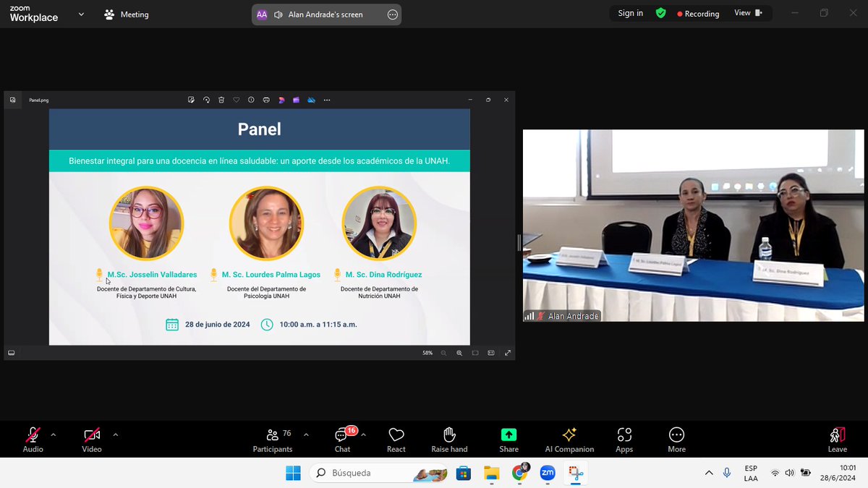
Task: Zoom in with the magnifier plus icon
Action: 459,353
